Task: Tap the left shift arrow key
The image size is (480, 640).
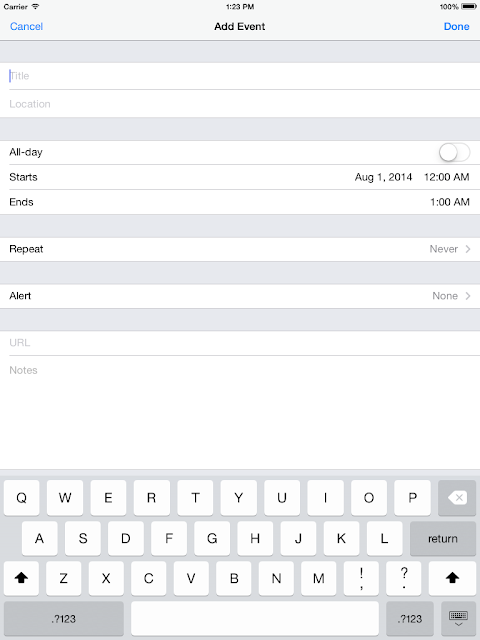Action: [21, 578]
